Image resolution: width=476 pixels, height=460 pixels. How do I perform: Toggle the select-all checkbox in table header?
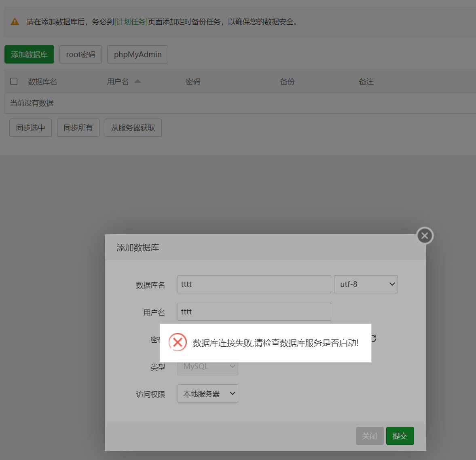14,81
